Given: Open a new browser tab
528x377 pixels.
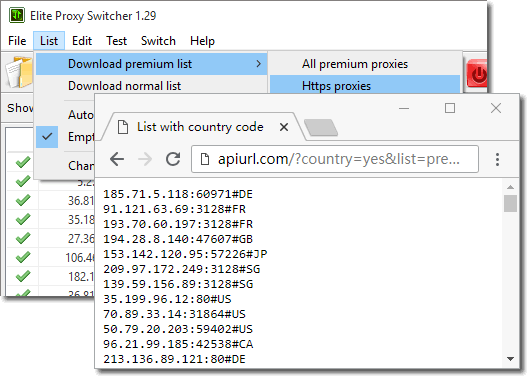Looking at the screenshot, I should click(321, 128).
